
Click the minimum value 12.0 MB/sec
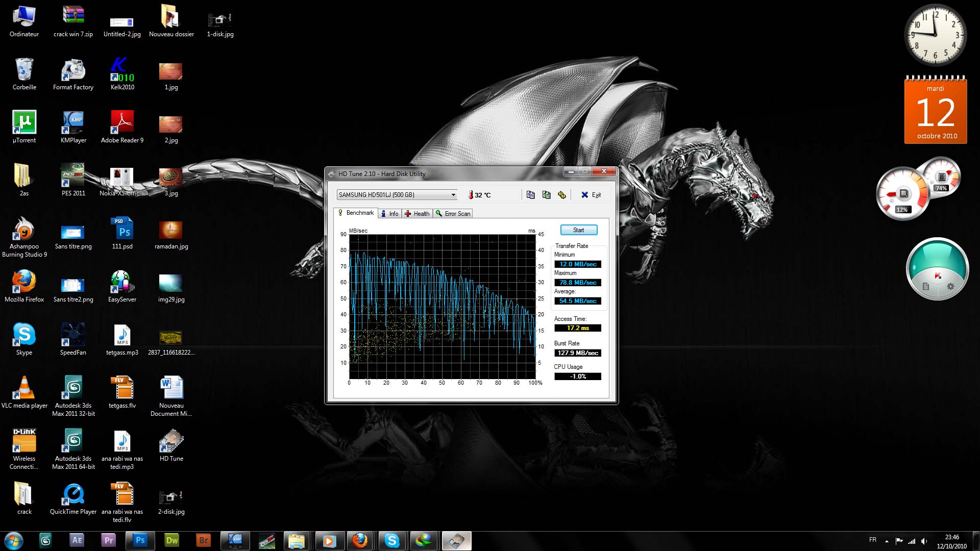coord(578,264)
